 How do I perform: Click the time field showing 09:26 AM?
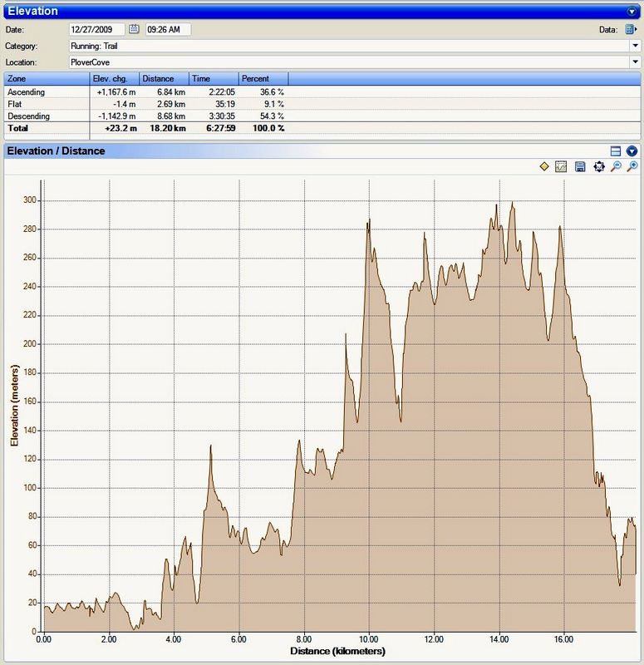168,29
